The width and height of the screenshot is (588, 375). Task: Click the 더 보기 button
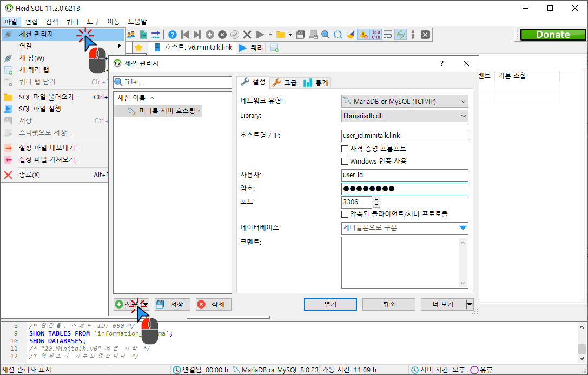[x=443, y=305]
